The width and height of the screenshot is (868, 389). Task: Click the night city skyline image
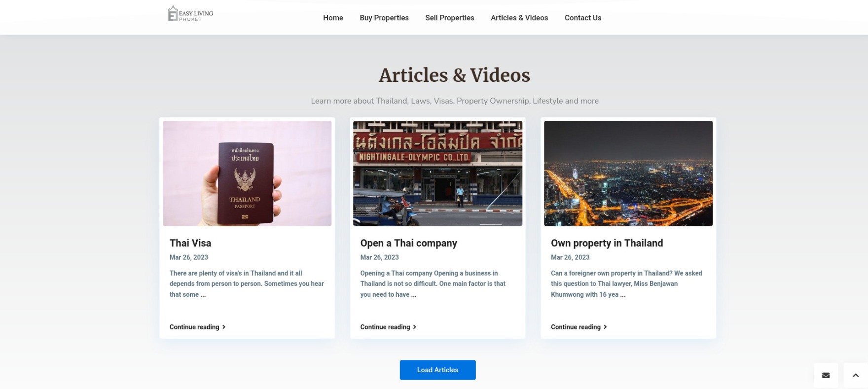pyautogui.click(x=628, y=174)
